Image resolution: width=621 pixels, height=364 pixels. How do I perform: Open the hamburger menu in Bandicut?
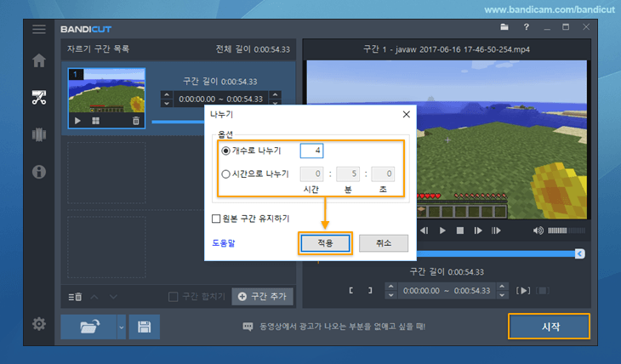click(x=39, y=29)
